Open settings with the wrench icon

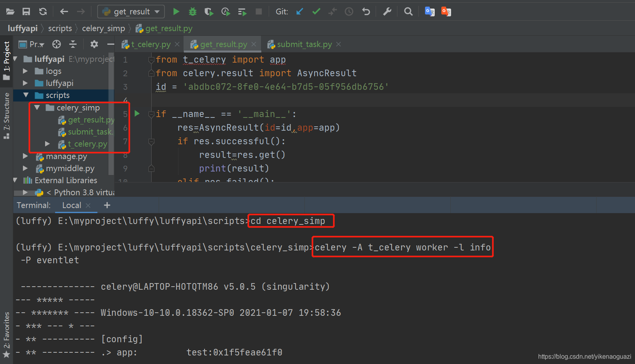pos(387,12)
